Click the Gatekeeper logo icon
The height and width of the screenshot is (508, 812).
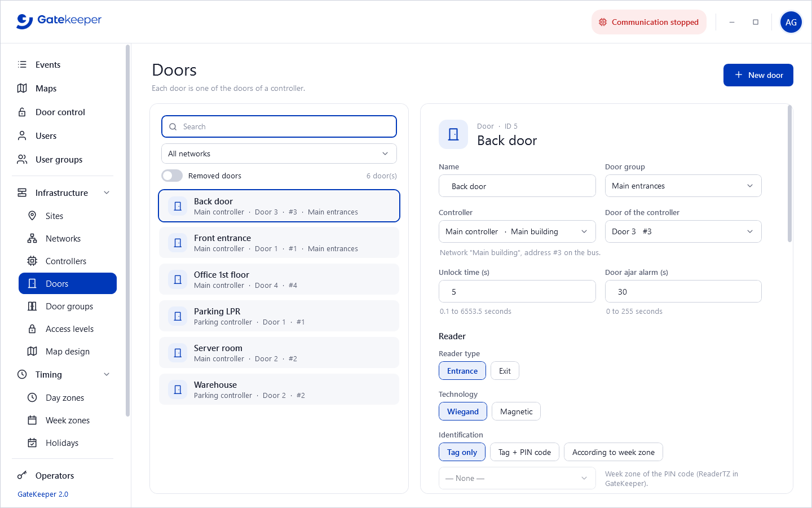(x=24, y=21)
